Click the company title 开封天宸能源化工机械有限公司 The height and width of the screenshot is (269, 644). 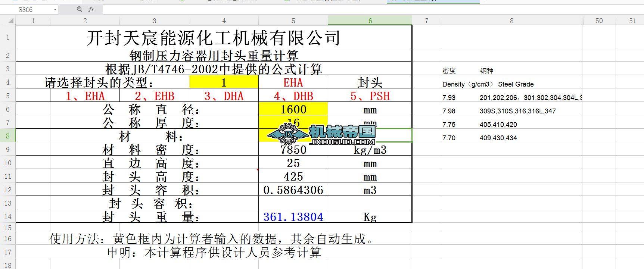click(x=214, y=38)
